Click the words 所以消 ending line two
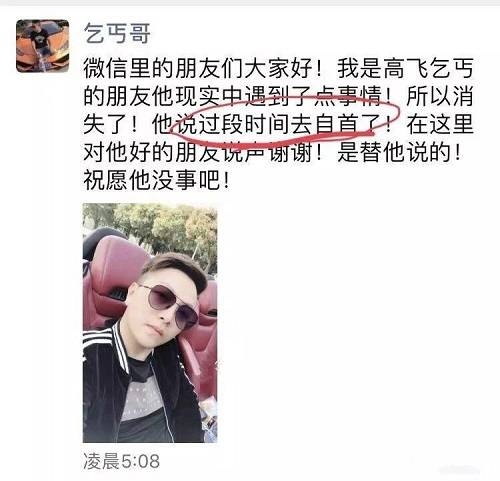The width and height of the screenshot is (500, 481). (440, 97)
